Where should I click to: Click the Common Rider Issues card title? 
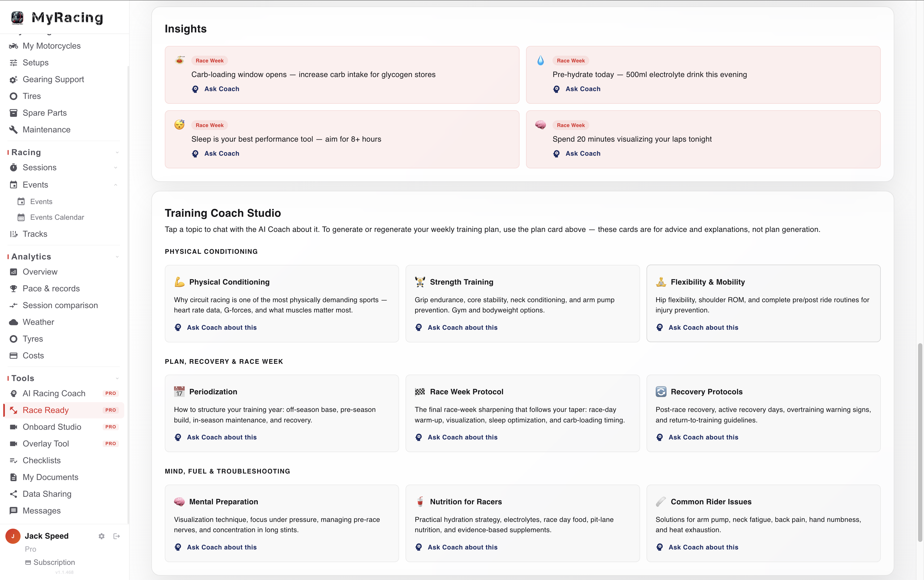pyautogui.click(x=711, y=502)
